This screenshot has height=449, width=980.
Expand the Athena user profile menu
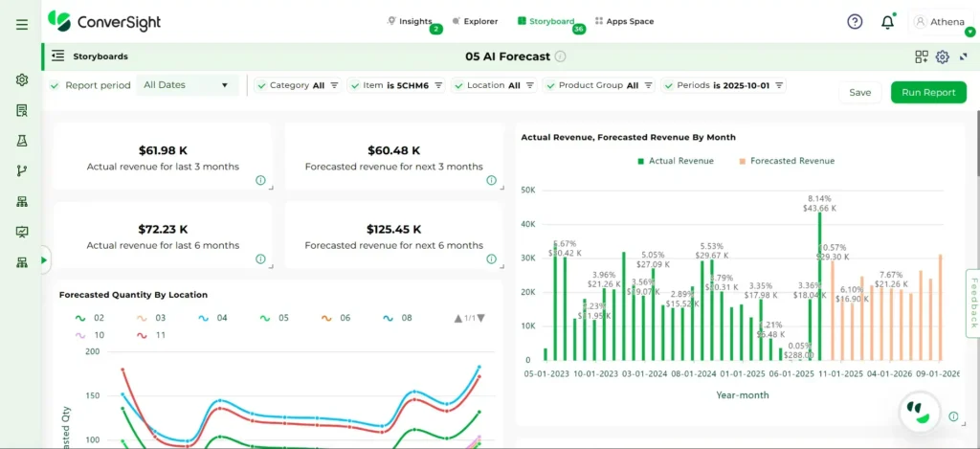(x=944, y=22)
